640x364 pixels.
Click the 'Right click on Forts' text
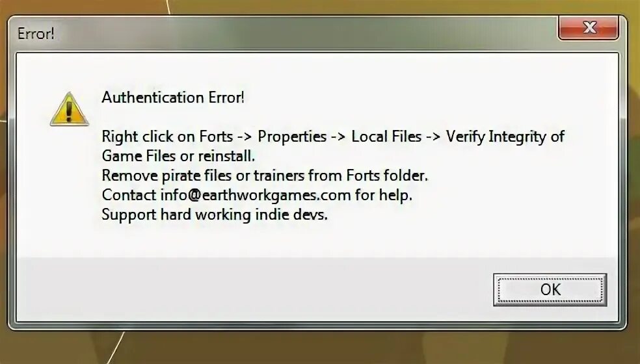(x=167, y=136)
